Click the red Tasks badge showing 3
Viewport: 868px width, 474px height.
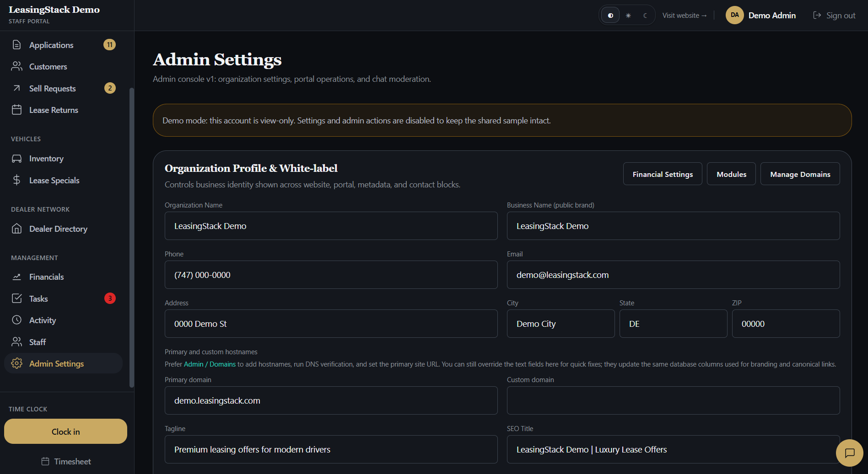click(110, 298)
